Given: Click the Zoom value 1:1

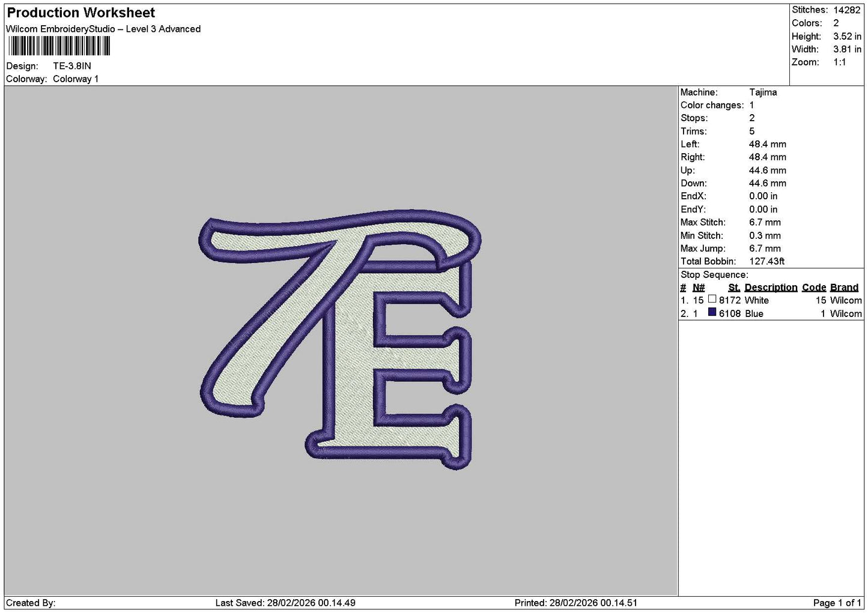Looking at the screenshot, I should coord(839,62).
